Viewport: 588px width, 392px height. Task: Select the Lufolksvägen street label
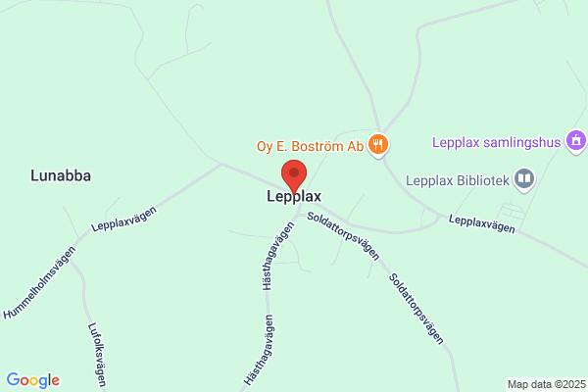coord(97,355)
